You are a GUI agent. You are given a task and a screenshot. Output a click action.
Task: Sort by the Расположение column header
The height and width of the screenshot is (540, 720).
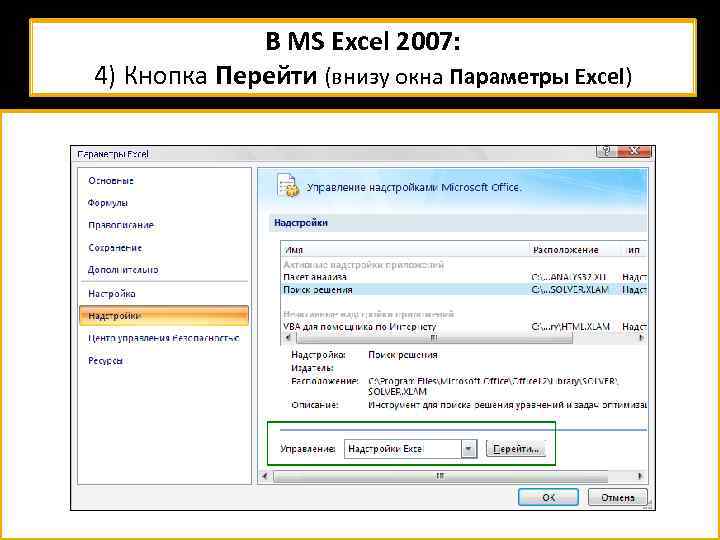pos(576,250)
